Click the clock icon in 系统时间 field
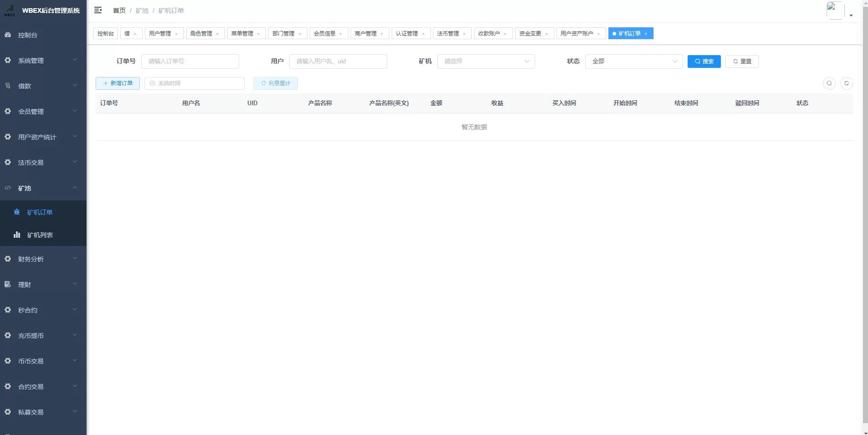 pos(152,83)
